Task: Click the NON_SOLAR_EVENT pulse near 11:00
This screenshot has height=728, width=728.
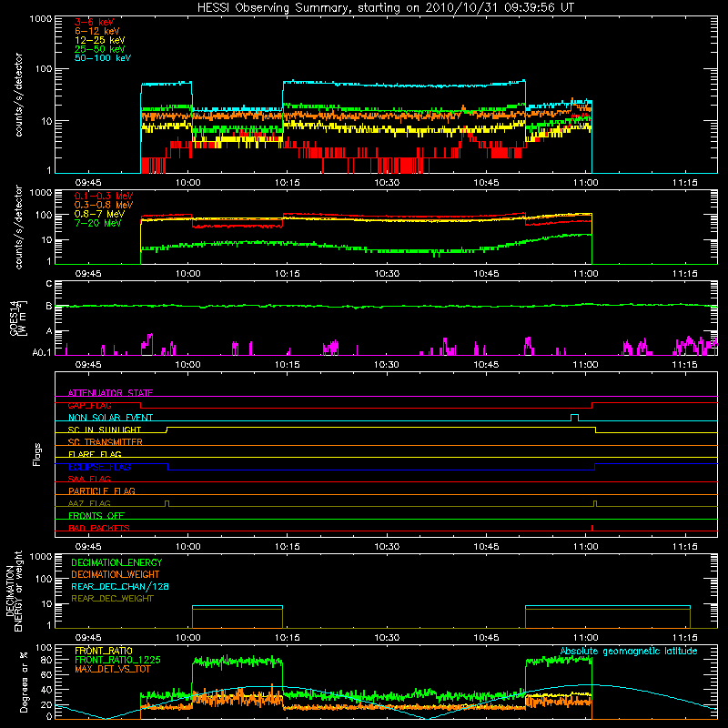Action: tap(574, 418)
